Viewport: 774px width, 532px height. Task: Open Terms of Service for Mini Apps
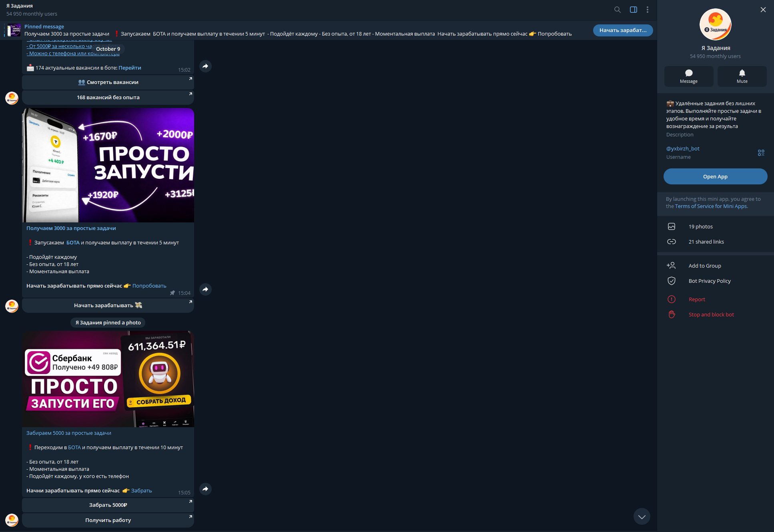click(x=711, y=206)
